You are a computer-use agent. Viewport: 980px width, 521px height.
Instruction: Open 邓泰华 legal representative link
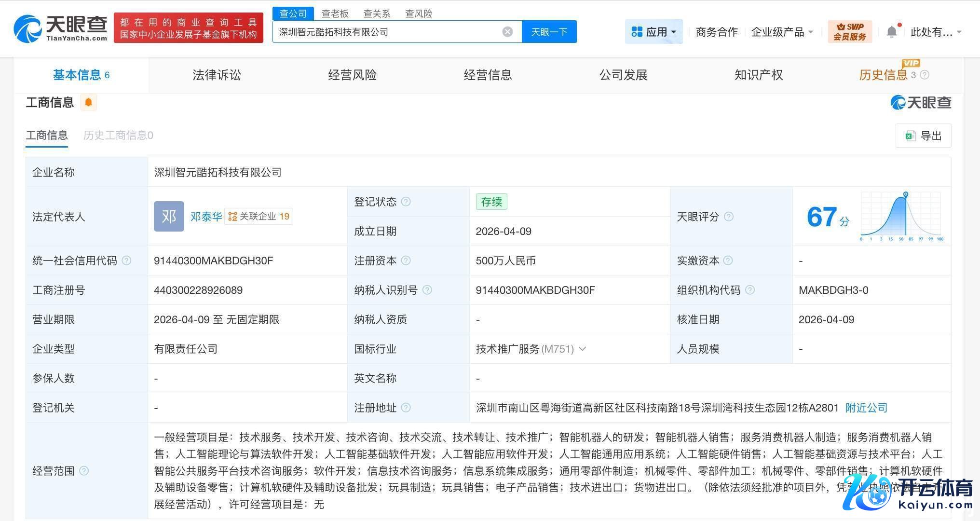point(206,217)
